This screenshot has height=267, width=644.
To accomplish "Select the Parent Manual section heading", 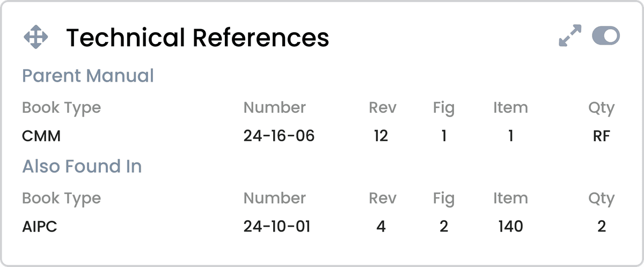I will coord(88,76).
